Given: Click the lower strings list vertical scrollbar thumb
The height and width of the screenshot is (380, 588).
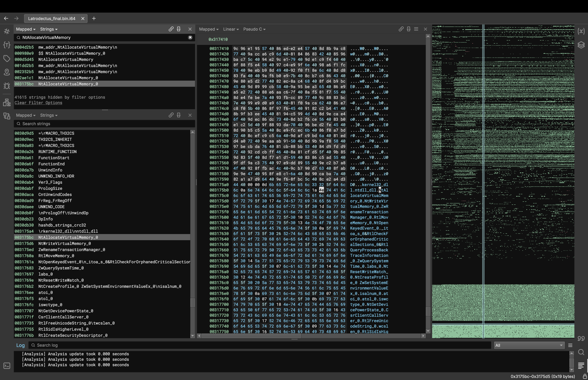Looking at the screenshot, I should [x=192, y=302].
